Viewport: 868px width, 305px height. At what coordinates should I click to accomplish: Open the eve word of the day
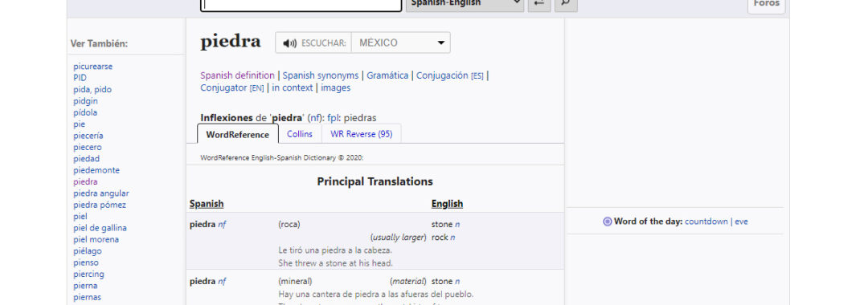point(741,222)
